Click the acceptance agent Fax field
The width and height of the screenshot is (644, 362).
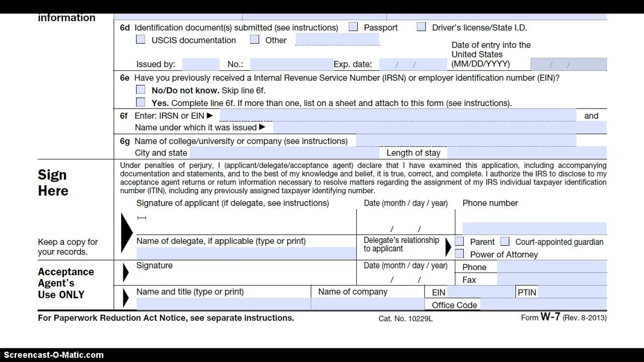pos(552,279)
